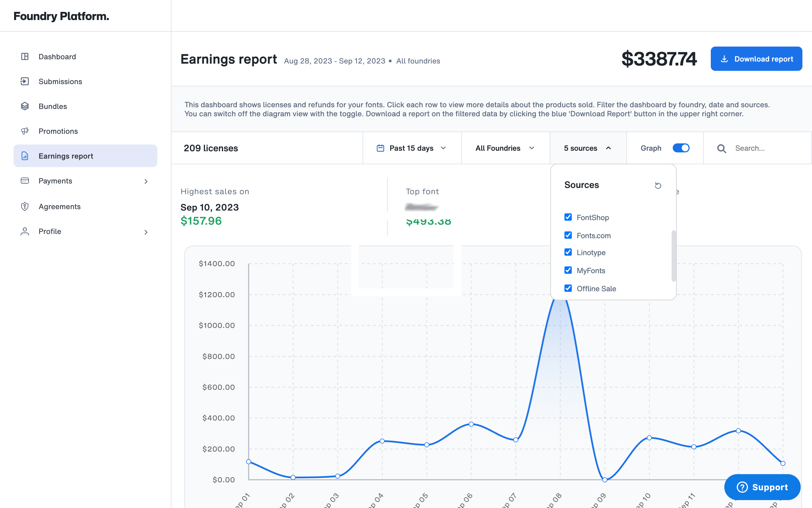Screen dimensions: 812x508
Task: Open the Submissions page
Action: pyautogui.click(x=85, y=81)
